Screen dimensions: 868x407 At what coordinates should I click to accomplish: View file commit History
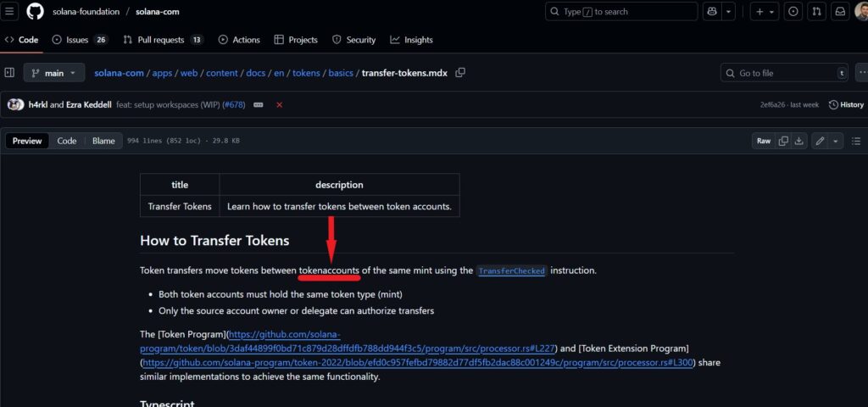point(846,104)
